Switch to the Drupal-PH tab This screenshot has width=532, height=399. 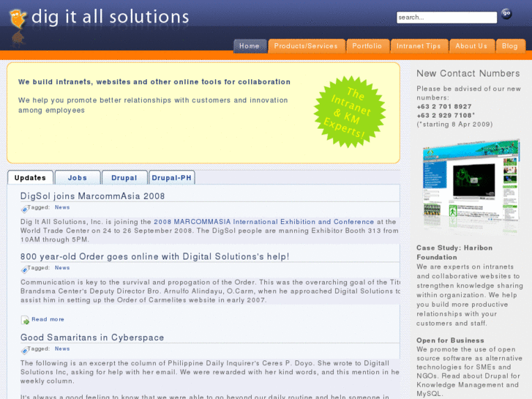[x=172, y=178]
